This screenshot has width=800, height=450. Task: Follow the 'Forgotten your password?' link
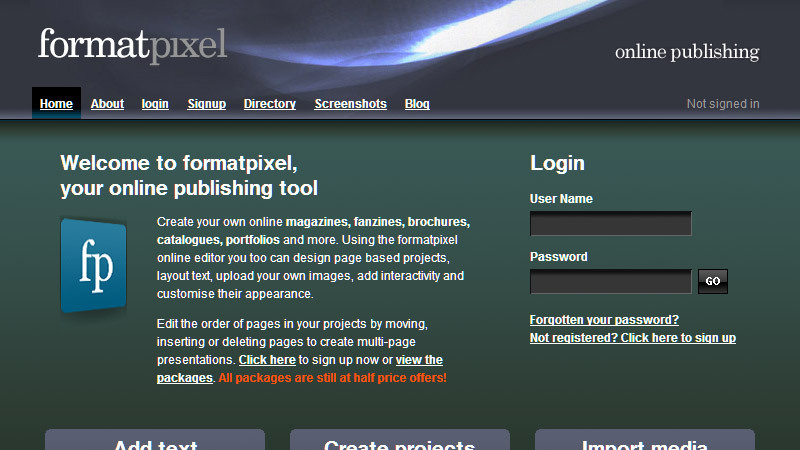pyautogui.click(x=604, y=319)
